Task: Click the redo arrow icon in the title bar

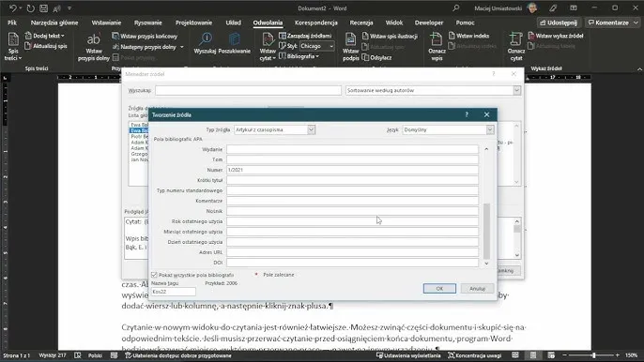Action: pyautogui.click(x=30, y=8)
